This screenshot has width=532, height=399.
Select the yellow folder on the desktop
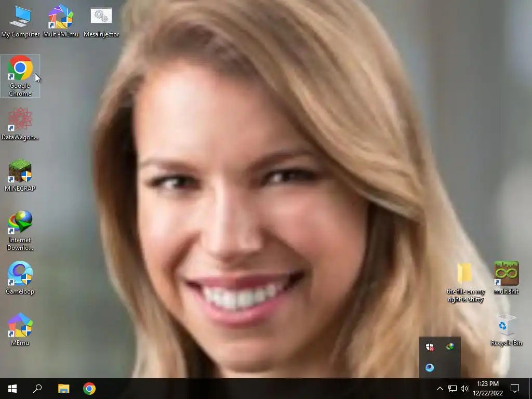[x=465, y=282]
